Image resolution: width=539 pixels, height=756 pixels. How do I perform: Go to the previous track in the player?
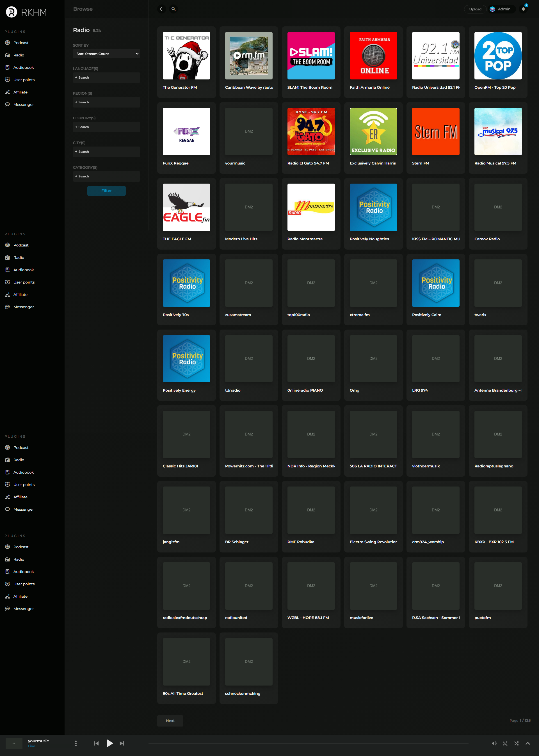96,743
